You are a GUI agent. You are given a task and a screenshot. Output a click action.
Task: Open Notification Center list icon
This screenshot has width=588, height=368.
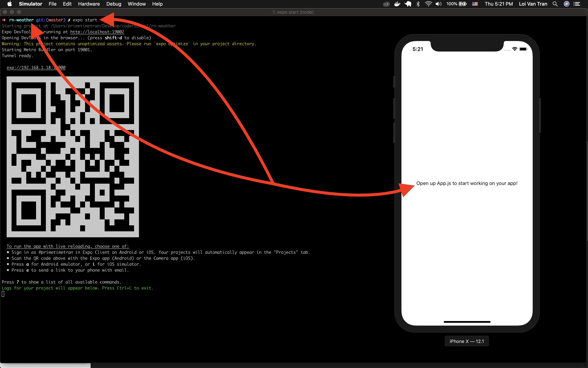point(577,4)
